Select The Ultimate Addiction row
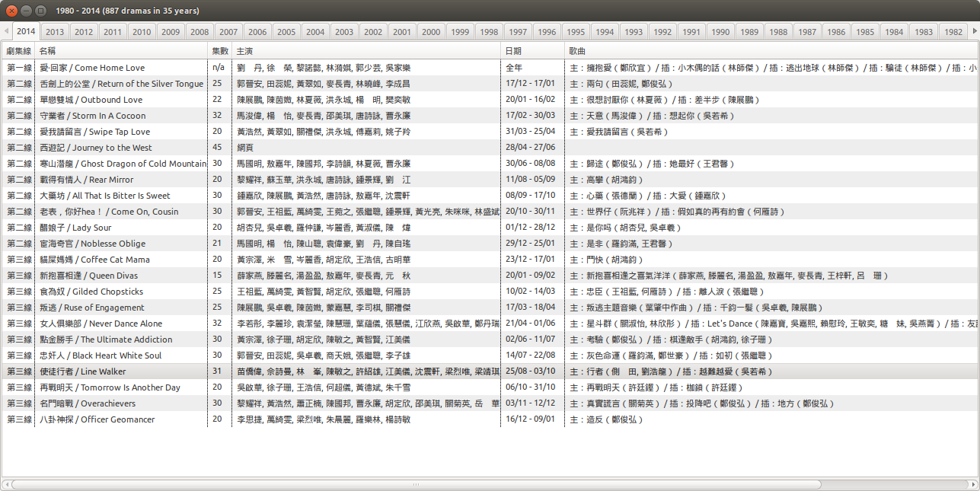The image size is (980, 491). point(490,340)
